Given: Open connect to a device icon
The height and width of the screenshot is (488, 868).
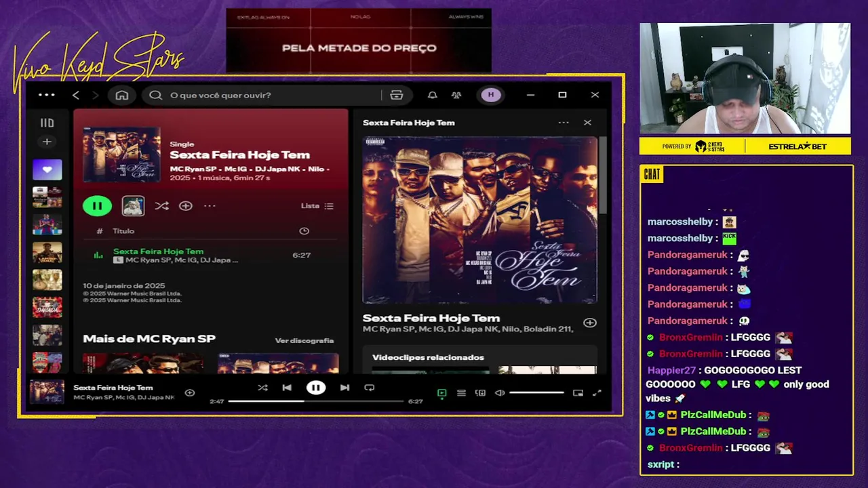Looking at the screenshot, I should click(481, 392).
